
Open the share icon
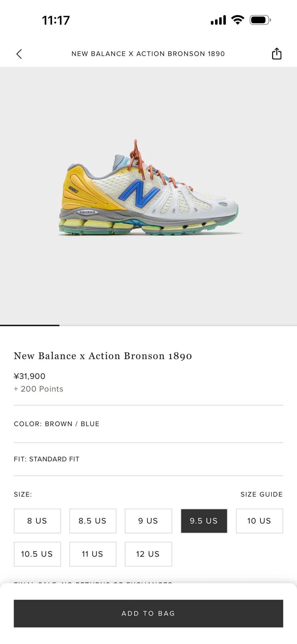(277, 53)
